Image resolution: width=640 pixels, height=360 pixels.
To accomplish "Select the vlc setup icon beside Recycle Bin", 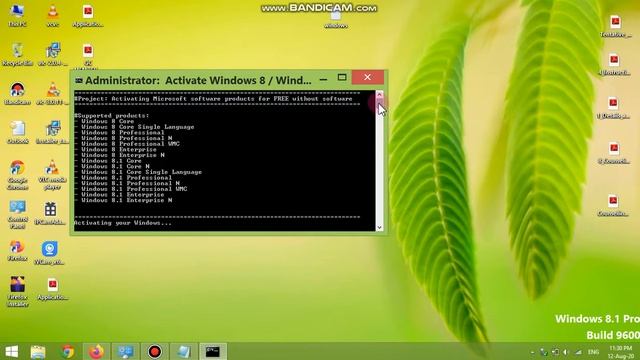I will pos(52,54).
